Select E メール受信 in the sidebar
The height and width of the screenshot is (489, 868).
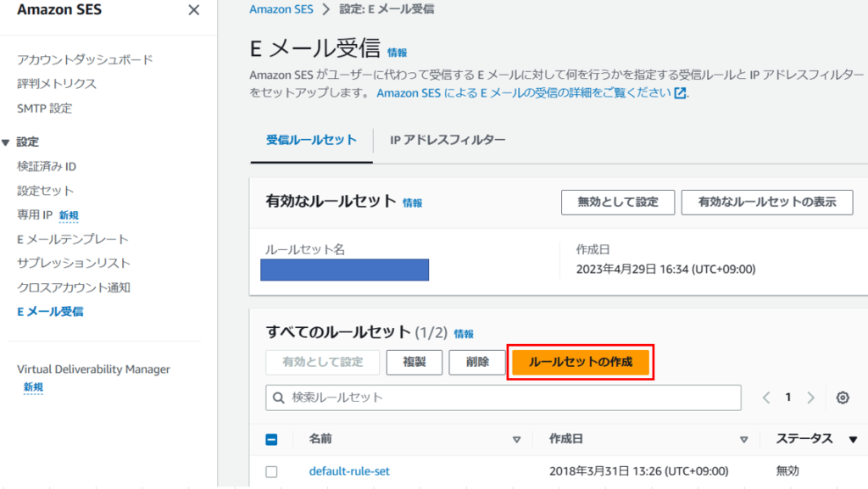click(50, 312)
